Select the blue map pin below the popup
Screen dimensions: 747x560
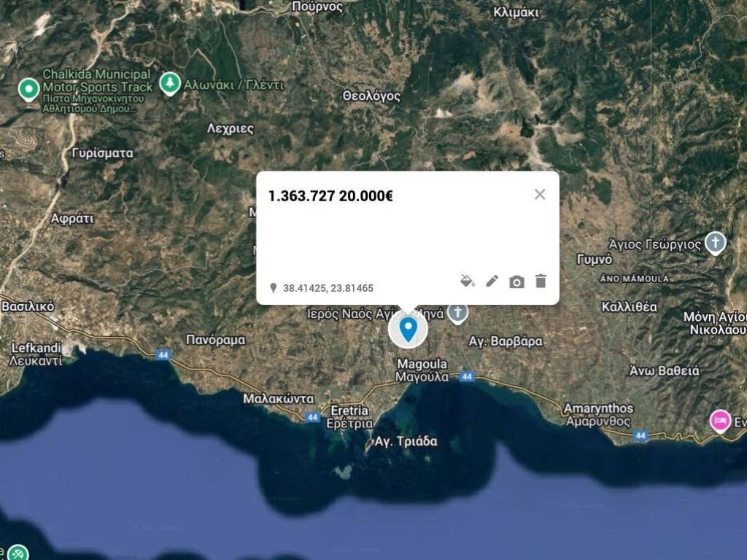(x=408, y=330)
